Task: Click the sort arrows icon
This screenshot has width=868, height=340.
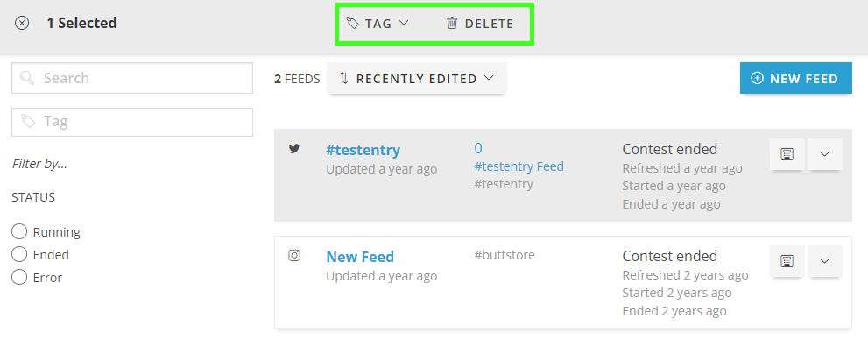Action: pyautogui.click(x=343, y=79)
